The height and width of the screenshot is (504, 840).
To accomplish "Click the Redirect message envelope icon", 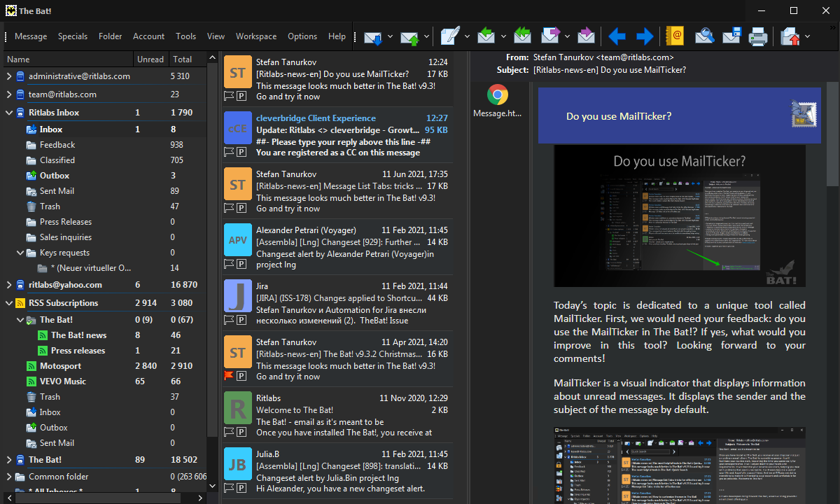I will (x=587, y=36).
